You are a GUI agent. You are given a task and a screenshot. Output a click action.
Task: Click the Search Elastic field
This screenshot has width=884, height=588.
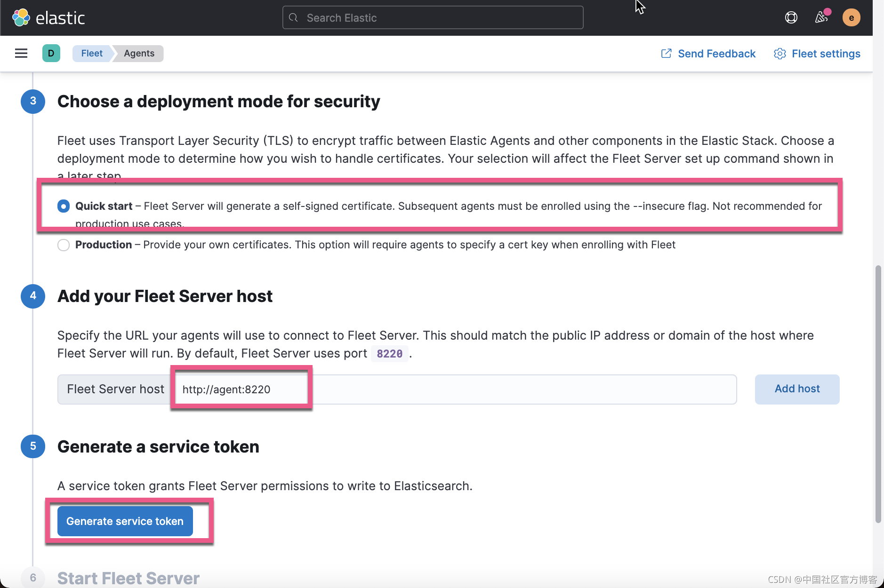[433, 18]
